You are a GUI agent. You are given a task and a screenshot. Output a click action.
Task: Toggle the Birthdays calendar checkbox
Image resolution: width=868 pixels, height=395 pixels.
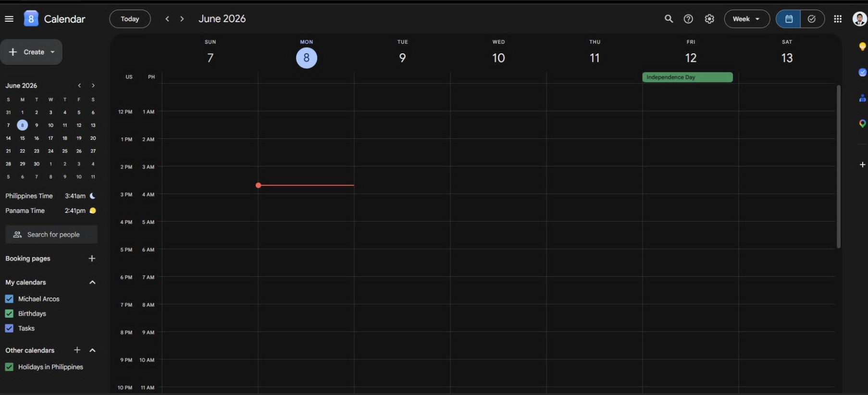coord(9,314)
